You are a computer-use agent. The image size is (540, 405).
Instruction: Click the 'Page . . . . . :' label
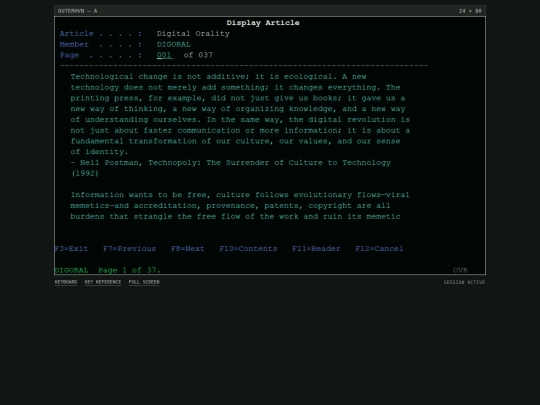click(101, 55)
